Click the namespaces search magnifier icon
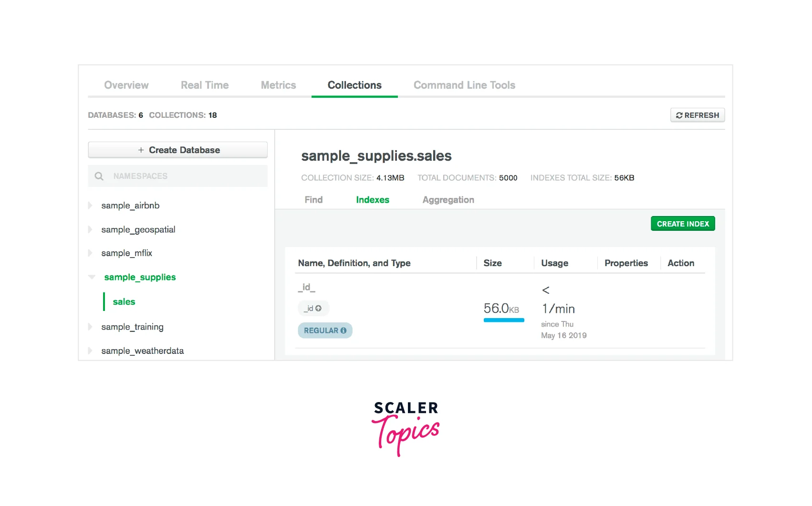The image size is (812, 506). tap(99, 176)
